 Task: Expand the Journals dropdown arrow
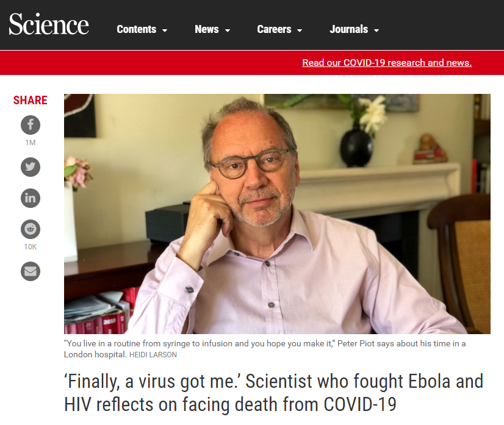pyautogui.click(x=376, y=30)
